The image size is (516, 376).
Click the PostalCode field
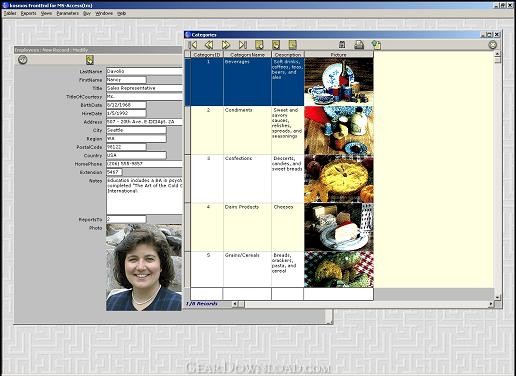(126, 147)
